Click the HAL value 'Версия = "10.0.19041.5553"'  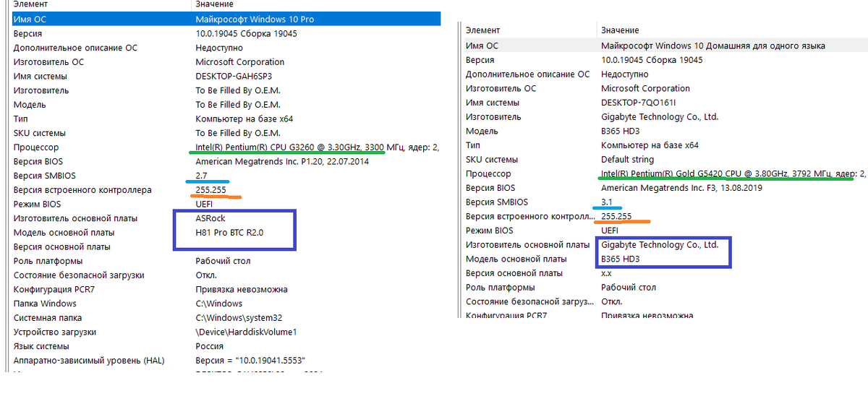coord(251,361)
